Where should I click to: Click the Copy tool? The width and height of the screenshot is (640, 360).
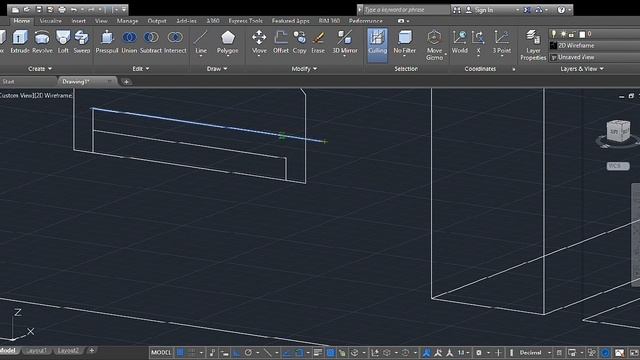pos(300,42)
